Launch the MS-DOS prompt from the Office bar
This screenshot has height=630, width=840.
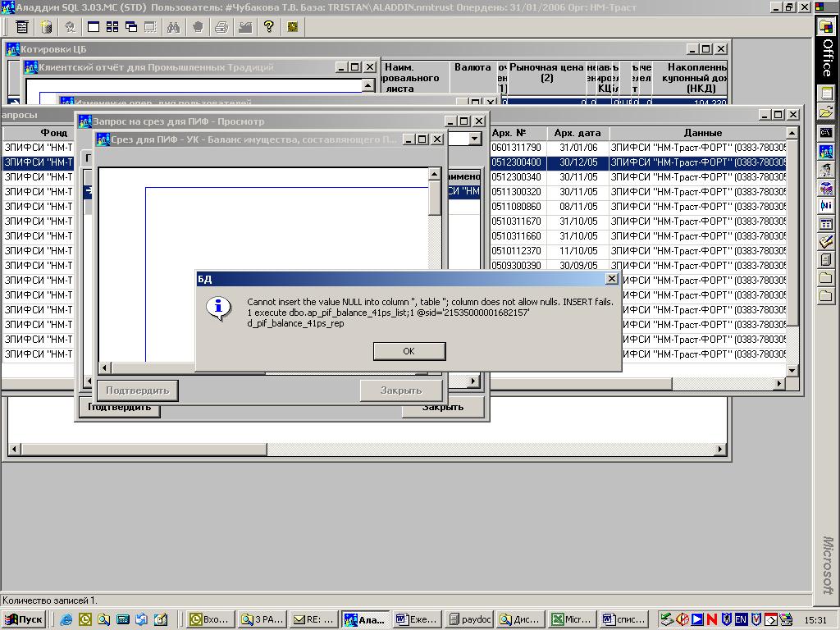click(826, 132)
